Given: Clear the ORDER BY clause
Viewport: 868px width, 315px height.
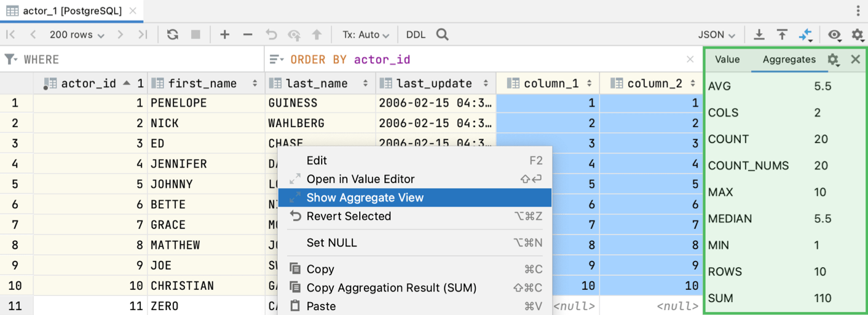Looking at the screenshot, I should (690, 60).
